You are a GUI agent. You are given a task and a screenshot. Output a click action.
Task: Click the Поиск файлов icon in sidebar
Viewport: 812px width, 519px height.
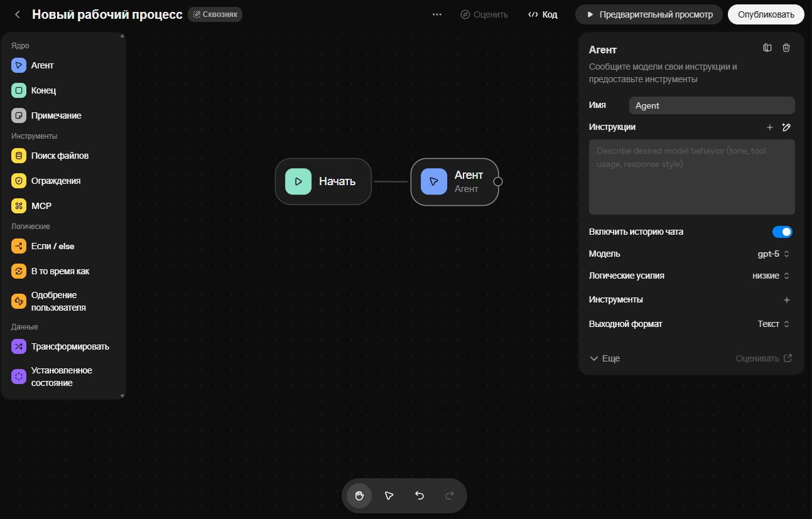pos(19,156)
